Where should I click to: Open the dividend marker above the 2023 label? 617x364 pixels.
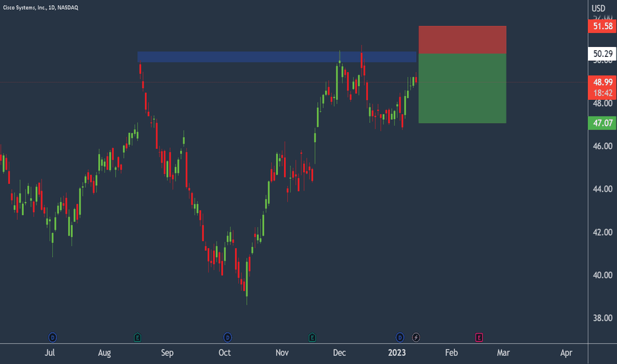click(400, 338)
